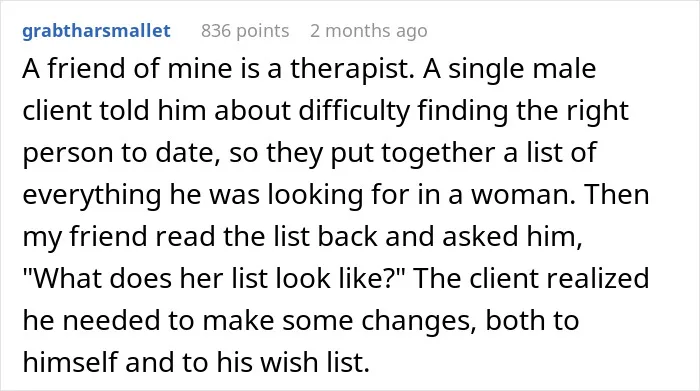700x391 pixels.
Task: Click the phrase wish list at the end
Action: (315, 362)
